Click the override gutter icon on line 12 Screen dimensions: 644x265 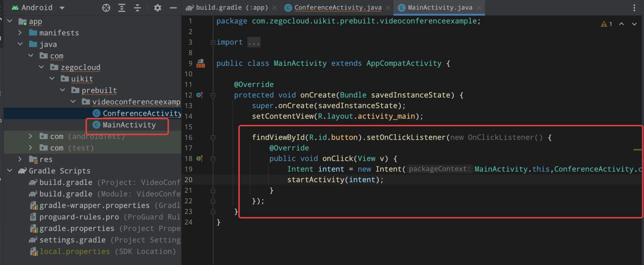click(x=200, y=95)
